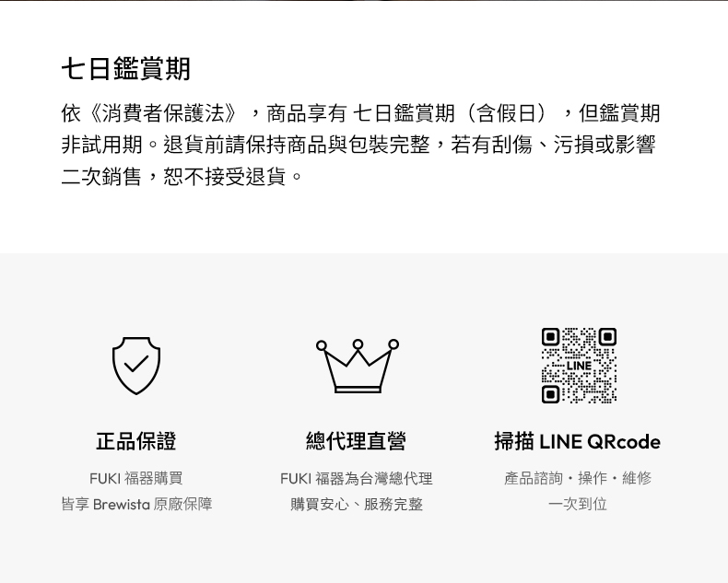Click the 恕不接受退貨 phrase

pyautogui.click(x=225, y=177)
